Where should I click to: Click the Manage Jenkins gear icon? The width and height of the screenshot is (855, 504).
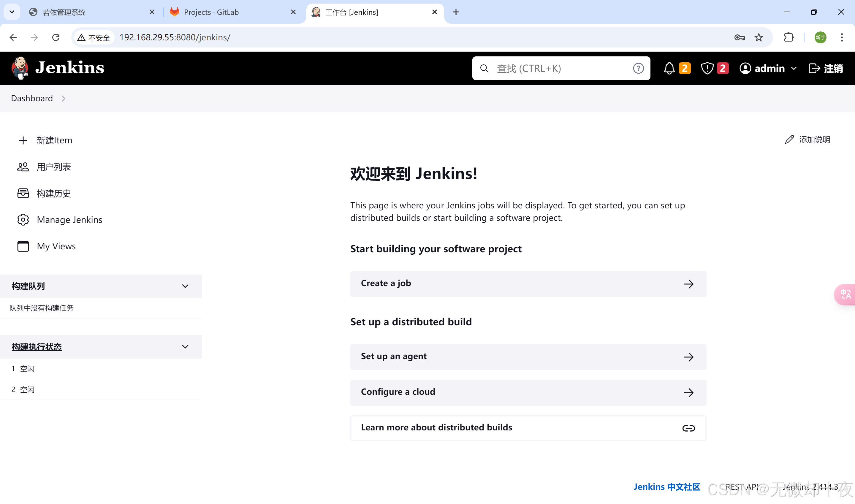click(x=23, y=220)
